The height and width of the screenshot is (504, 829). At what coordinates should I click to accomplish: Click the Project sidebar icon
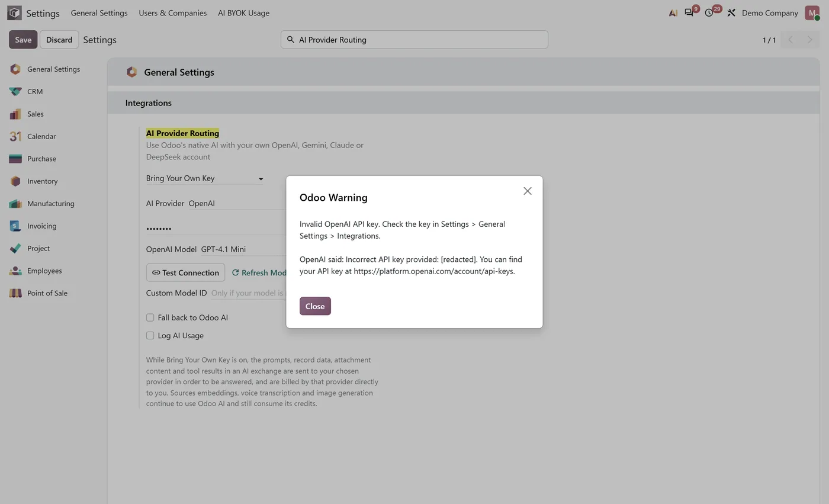[15, 248]
